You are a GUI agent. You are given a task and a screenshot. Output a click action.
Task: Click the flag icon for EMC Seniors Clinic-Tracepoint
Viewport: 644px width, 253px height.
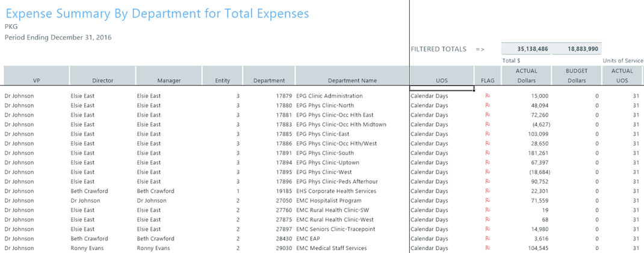click(487, 229)
